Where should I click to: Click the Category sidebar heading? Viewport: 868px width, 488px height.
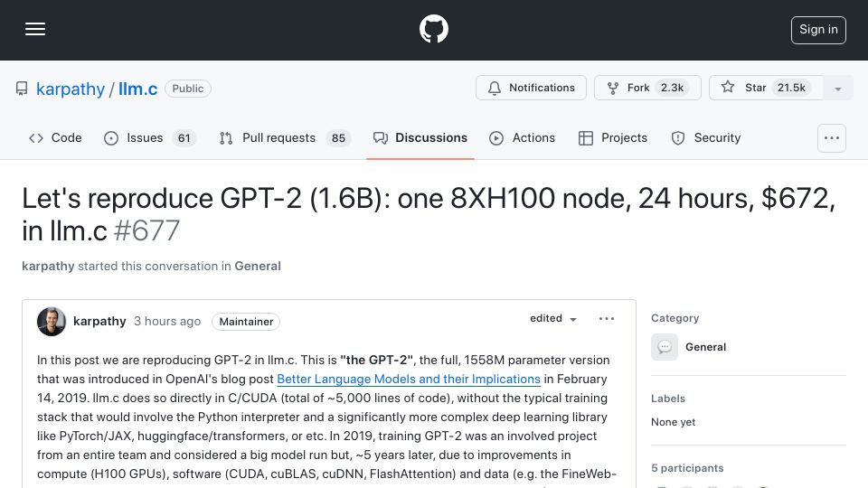[x=675, y=318]
